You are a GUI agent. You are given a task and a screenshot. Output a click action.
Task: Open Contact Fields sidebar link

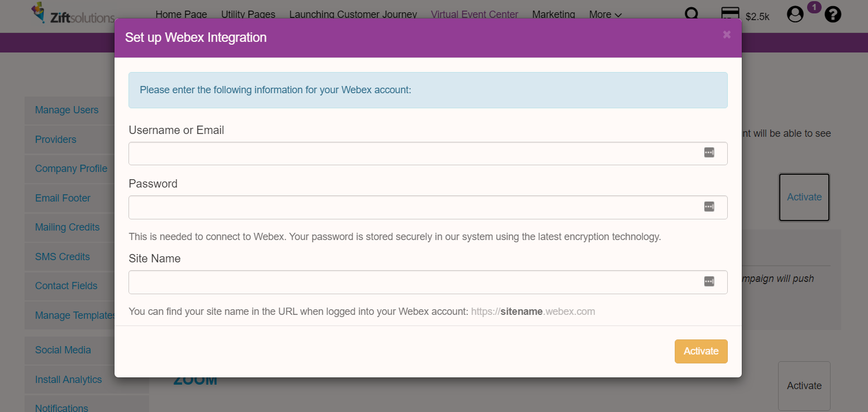(66, 286)
